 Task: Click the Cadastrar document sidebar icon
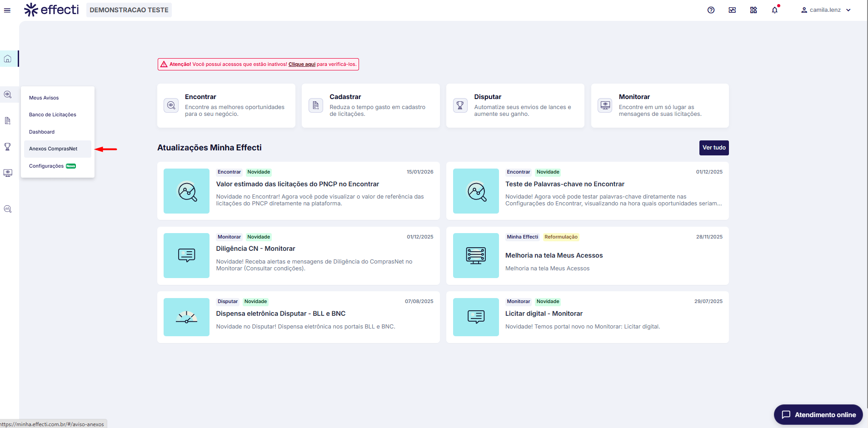click(x=8, y=121)
